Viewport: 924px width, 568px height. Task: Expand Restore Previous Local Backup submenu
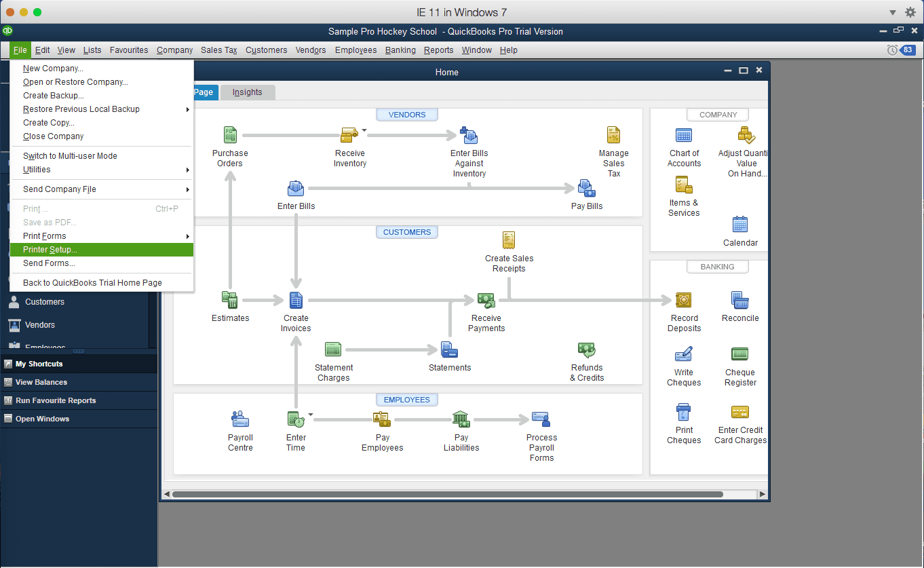(102, 109)
